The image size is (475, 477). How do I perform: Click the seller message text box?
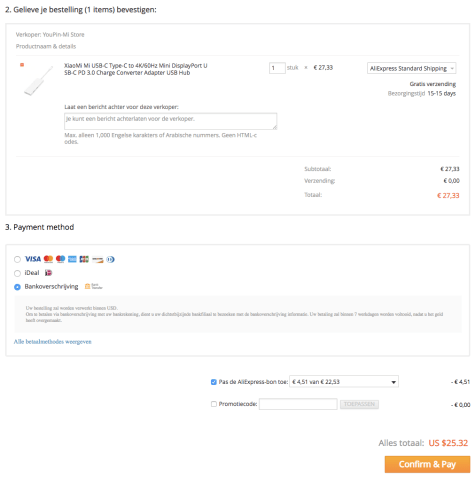pos(170,121)
